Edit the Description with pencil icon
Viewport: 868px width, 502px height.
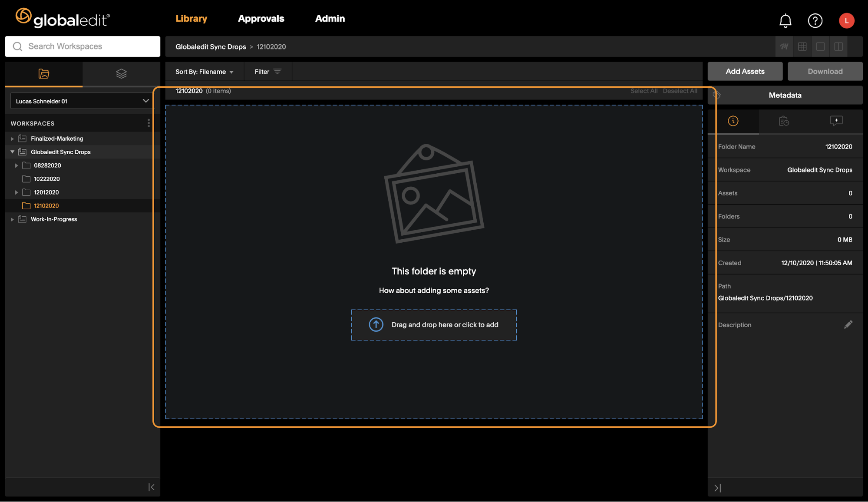pos(848,325)
